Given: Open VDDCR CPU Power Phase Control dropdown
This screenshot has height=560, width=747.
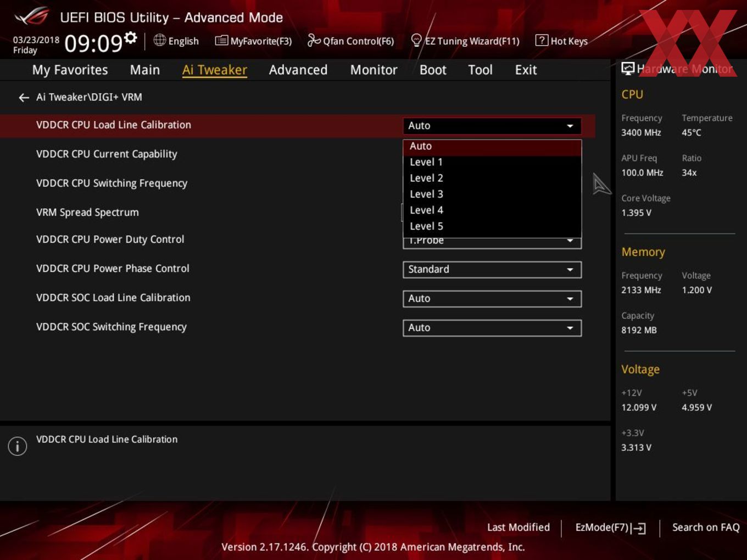Looking at the screenshot, I should pyautogui.click(x=492, y=270).
